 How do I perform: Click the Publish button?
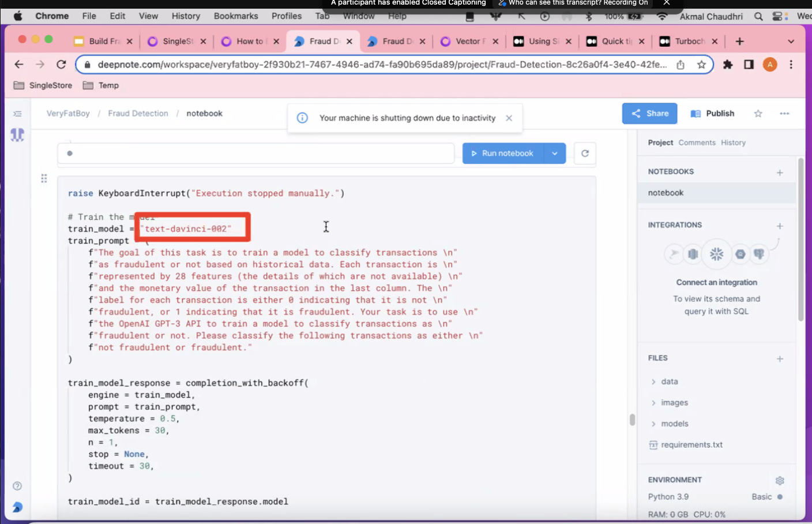[713, 114]
